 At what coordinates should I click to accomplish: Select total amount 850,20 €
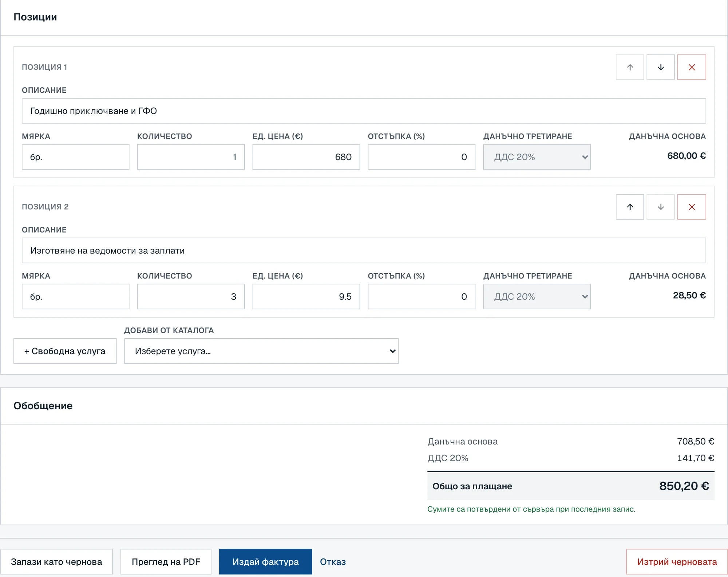[x=684, y=486]
